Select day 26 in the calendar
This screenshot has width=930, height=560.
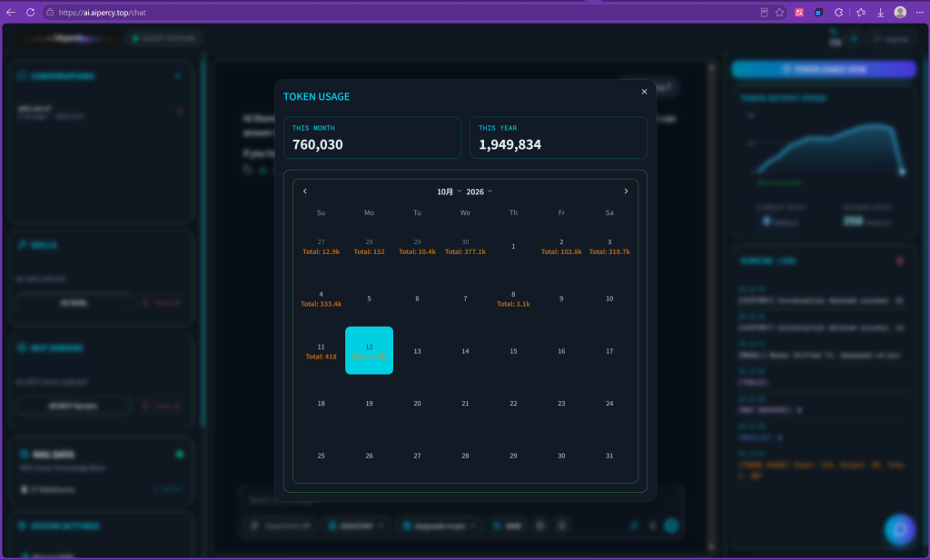point(369,456)
